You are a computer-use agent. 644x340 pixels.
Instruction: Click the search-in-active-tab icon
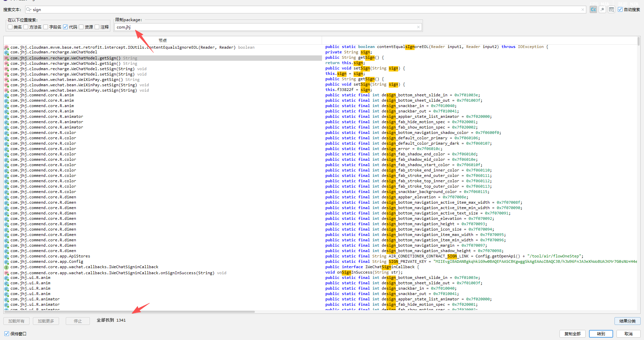coord(611,10)
